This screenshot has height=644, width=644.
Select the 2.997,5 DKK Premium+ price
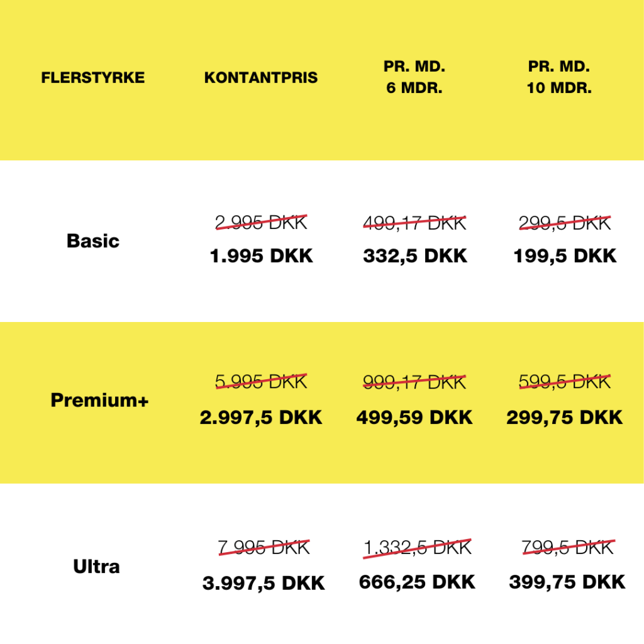click(x=261, y=418)
